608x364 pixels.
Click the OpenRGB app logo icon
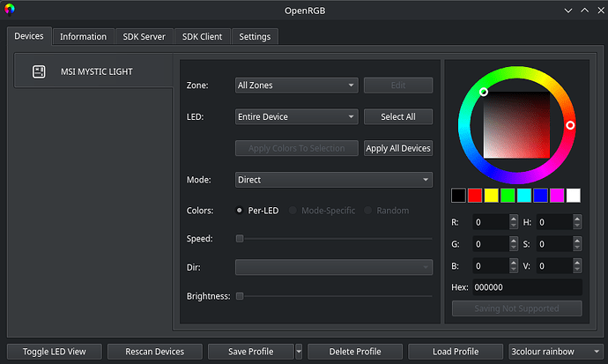(10, 10)
